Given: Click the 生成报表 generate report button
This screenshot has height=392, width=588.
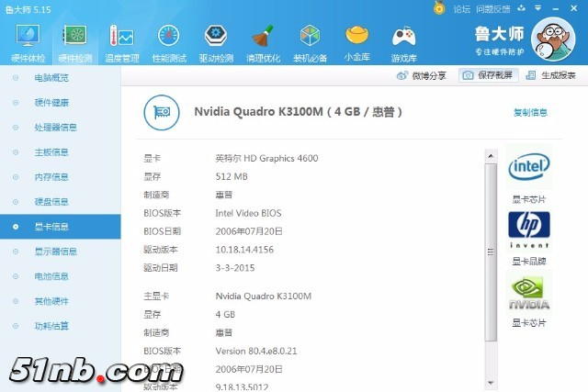Looking at the screenshot, I should (x=550, y=75).
